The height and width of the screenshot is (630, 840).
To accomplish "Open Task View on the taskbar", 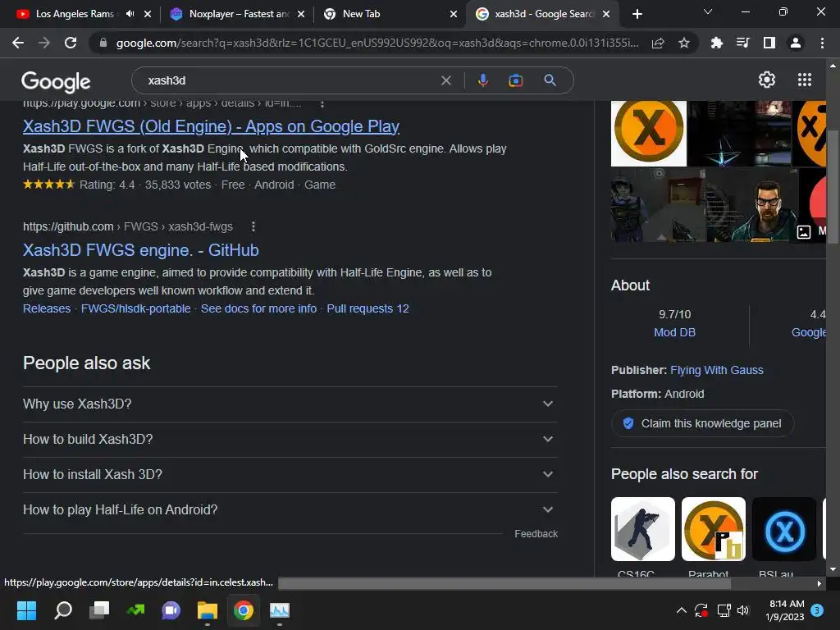I will coord(99,610).
